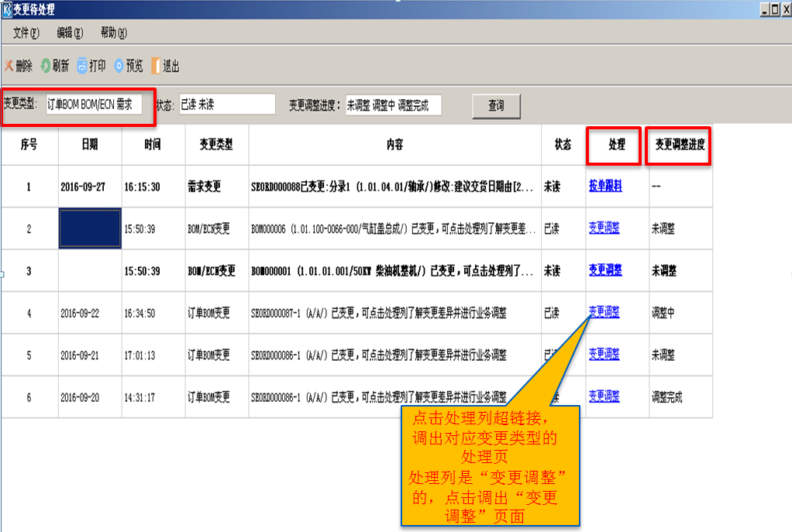Open the 变更类型 filter dropdown

[x=93, y=105]
